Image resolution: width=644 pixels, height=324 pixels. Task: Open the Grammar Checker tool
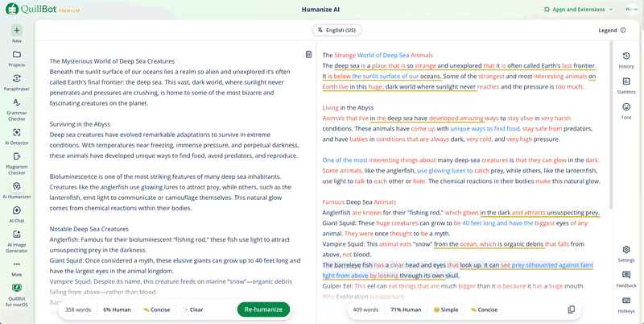click(17, 107)
